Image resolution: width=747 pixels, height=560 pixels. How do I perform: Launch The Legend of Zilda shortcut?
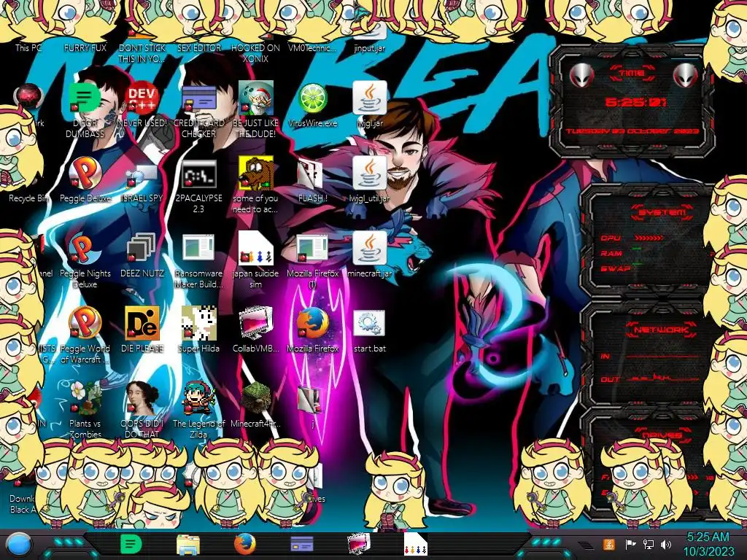(x=199, y=398)
